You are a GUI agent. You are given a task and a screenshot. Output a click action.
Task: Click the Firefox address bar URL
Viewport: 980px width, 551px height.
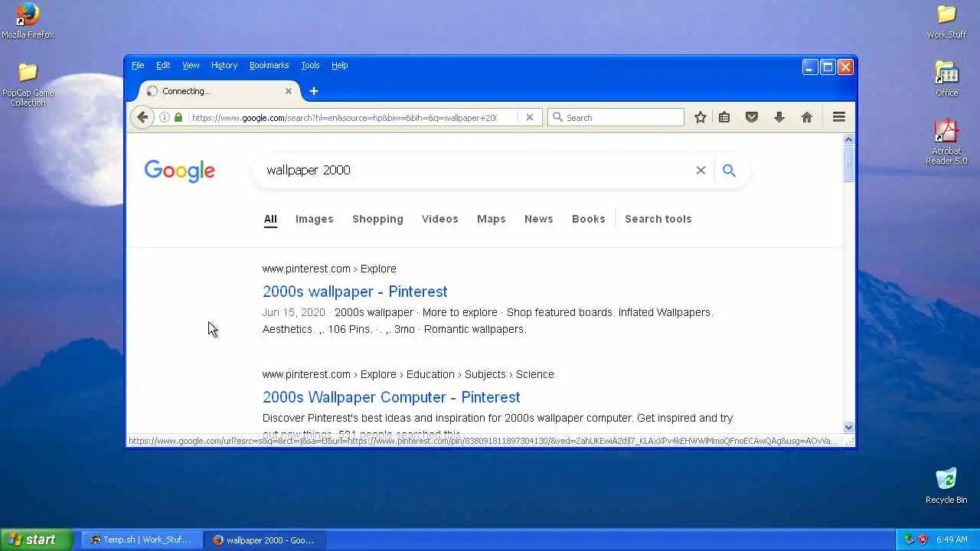[x=344, y=117]
